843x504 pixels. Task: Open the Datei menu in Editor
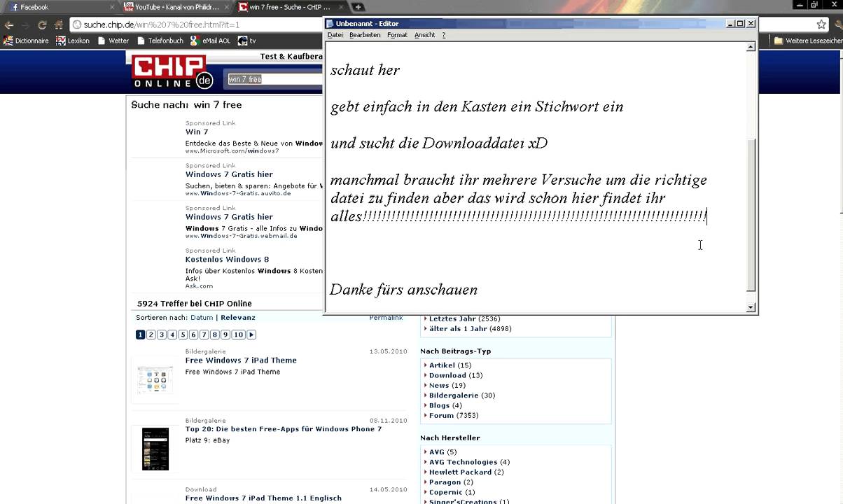click(335, 35)
